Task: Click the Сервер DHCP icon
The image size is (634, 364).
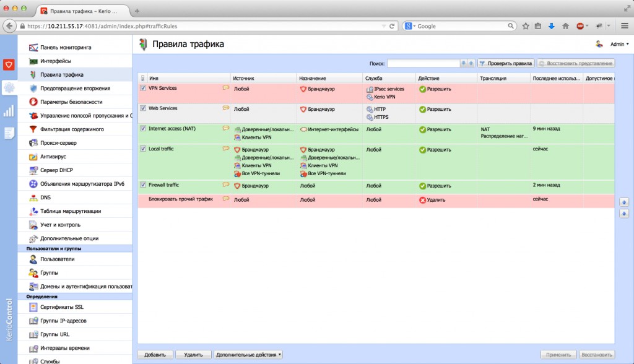Action: pyautogui.click(x=33, y=170)
